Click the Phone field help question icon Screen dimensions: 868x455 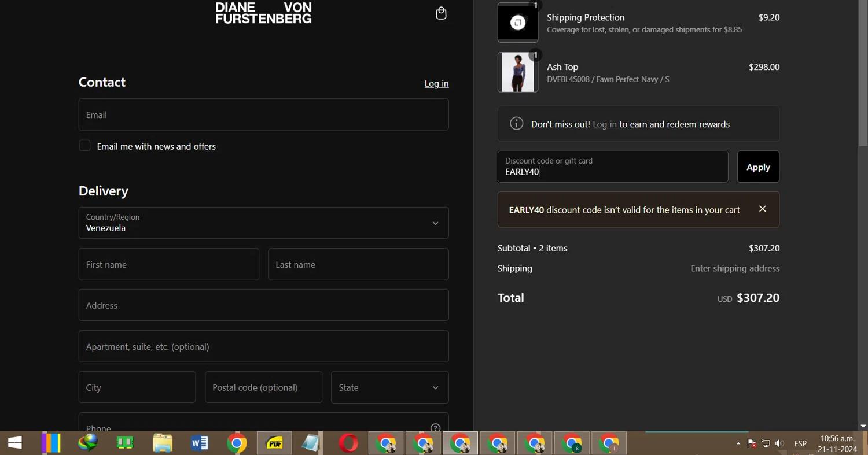pos(436,428)
